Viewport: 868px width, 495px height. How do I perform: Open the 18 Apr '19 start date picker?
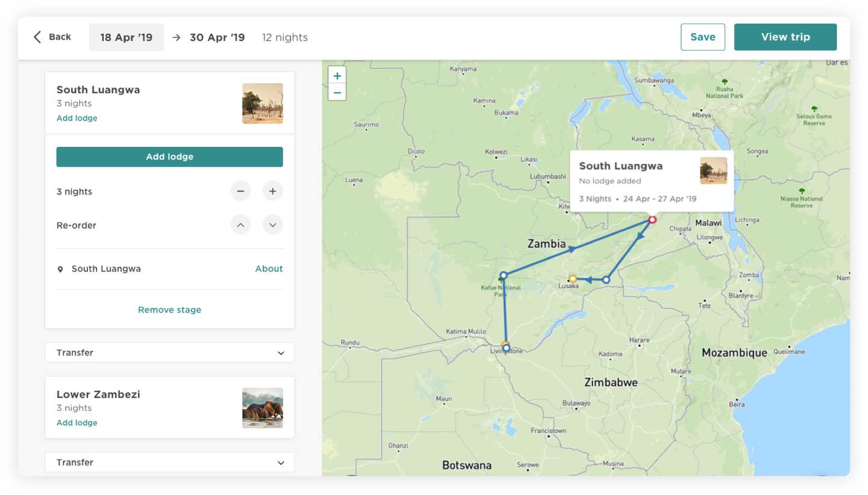pyautogui.click(x=126, y=37)
